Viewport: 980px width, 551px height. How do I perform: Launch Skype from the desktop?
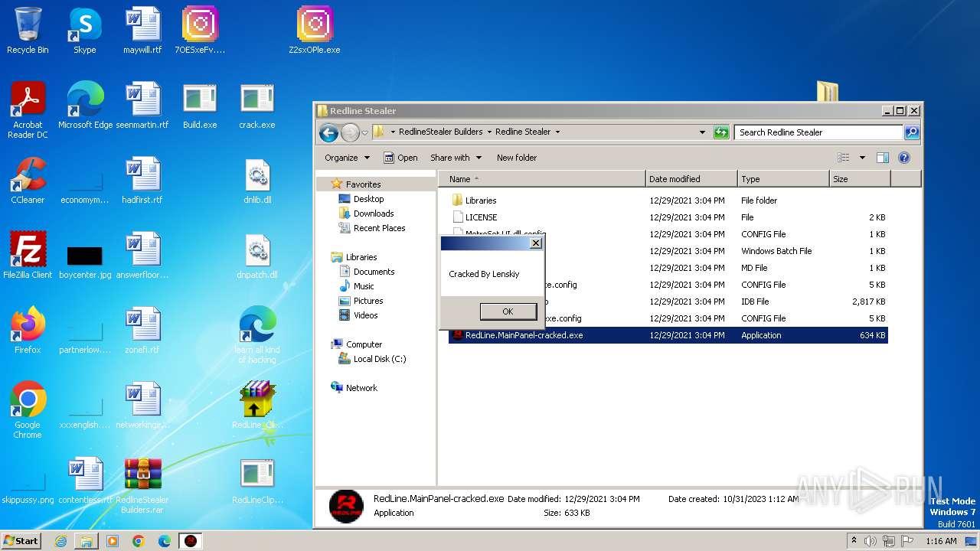pos(84,31)
